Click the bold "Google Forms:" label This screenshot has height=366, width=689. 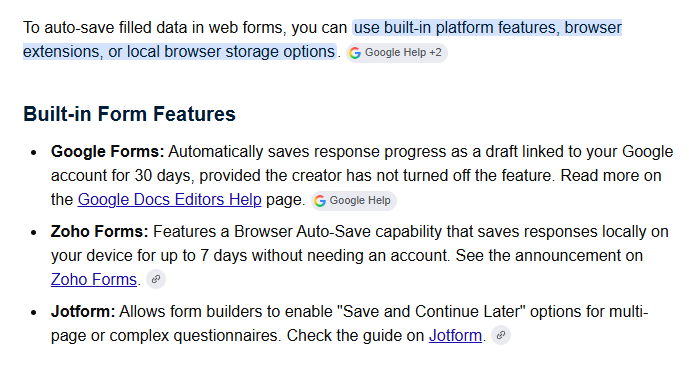[x=107, y=152]
